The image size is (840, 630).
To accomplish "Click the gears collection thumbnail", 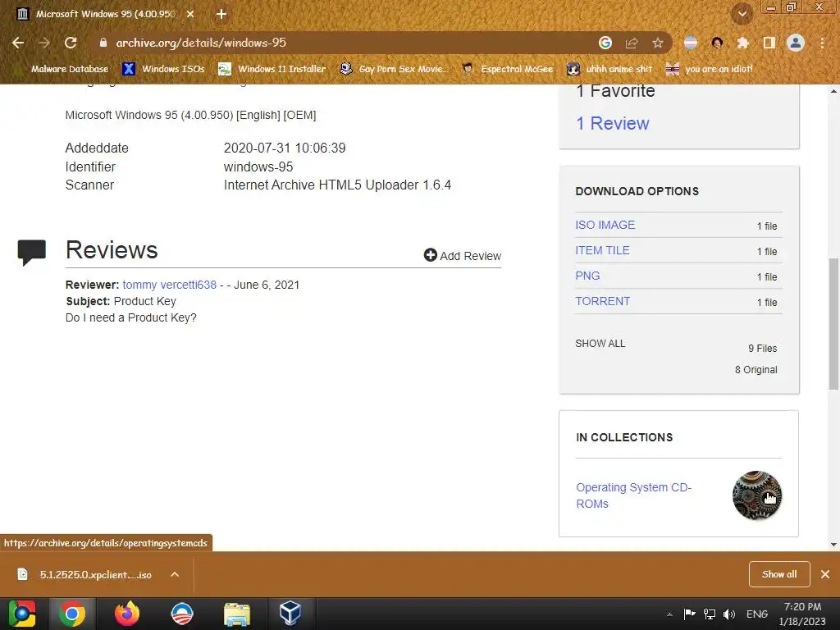I will (756, 495).
